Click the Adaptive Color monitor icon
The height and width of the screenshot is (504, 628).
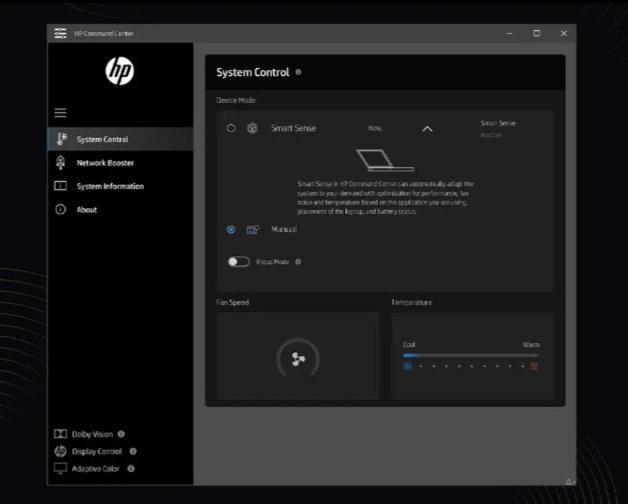tap(60, 468)
